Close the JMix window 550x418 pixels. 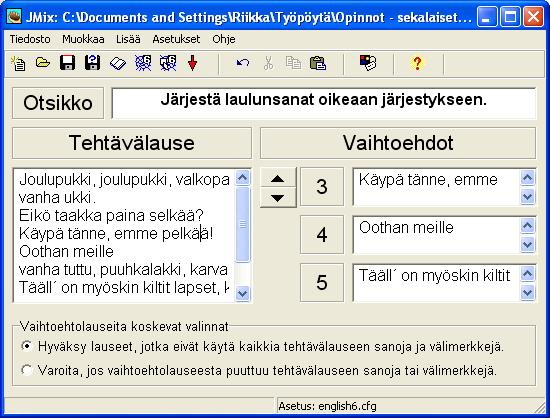(533, 16)
